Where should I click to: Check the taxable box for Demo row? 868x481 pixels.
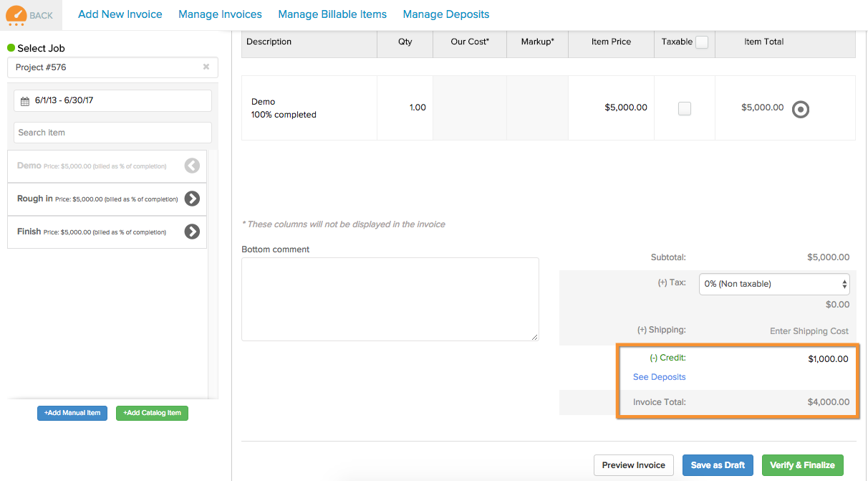click(685, 109)
